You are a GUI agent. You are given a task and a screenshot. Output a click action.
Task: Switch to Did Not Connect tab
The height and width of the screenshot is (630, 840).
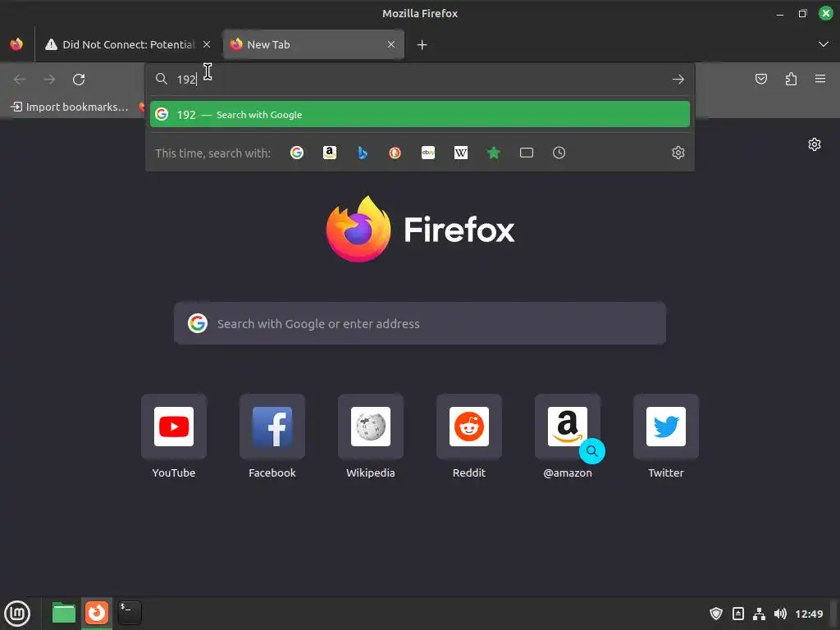click(127, 44)
